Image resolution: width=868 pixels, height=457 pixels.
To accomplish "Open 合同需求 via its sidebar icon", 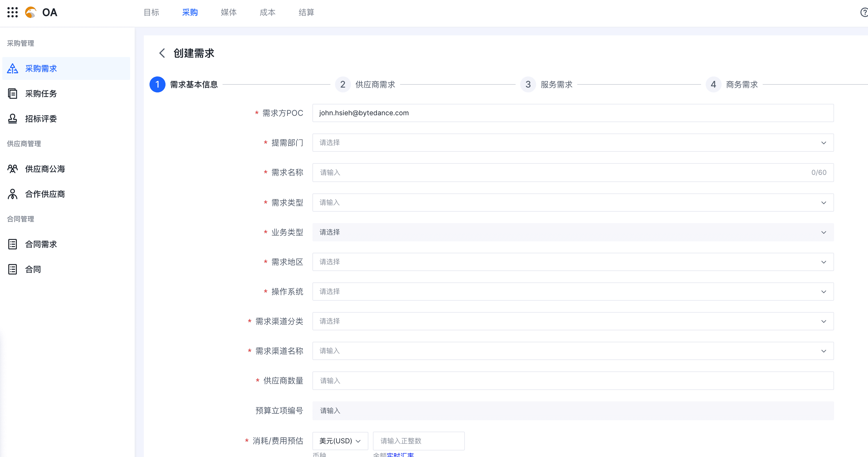I will tap(13, 244).
